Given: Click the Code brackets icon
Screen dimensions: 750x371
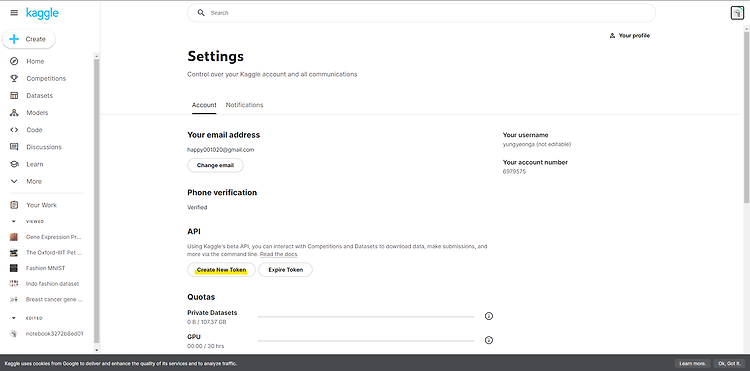Looking at the screenshot, I should (x=14, y=130).
